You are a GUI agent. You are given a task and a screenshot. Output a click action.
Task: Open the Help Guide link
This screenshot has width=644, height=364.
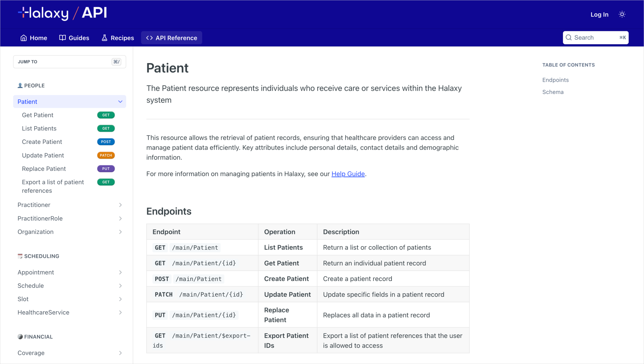tap(348, 174)
